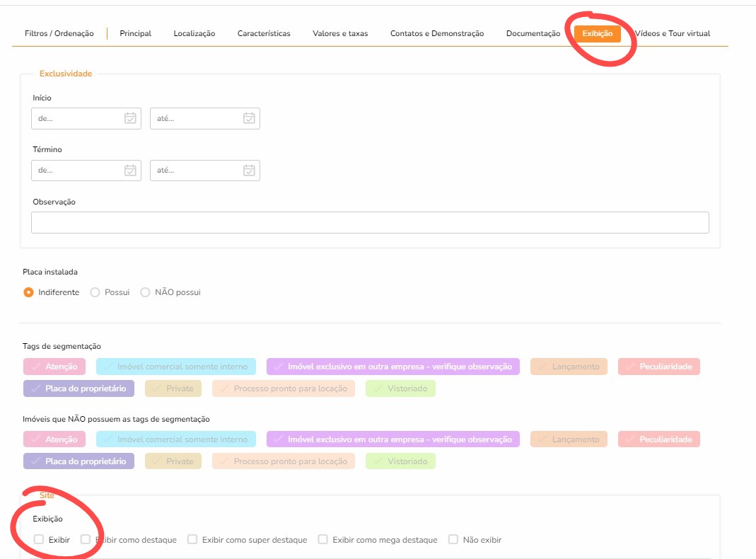756x559 pixels.
Task: Select the "Indiferente" radio button
Action: tap(29, 292)
